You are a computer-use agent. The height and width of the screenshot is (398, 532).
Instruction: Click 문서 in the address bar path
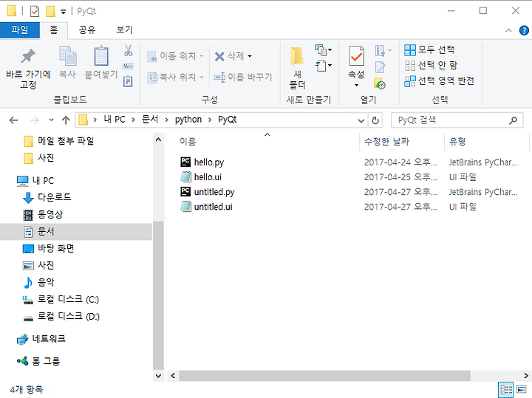149,120
